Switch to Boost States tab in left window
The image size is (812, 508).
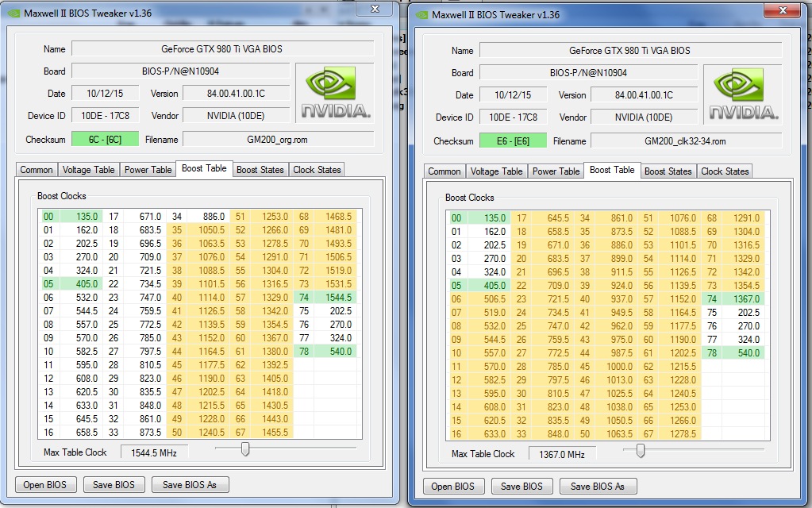(260, 170)
